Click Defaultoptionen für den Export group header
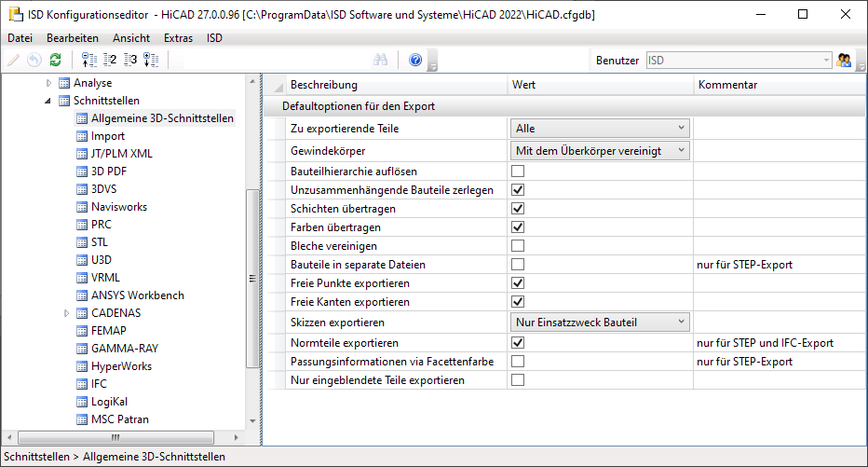Image resolution: width=868 pixels, height=467 pixels. coord(565,106)
